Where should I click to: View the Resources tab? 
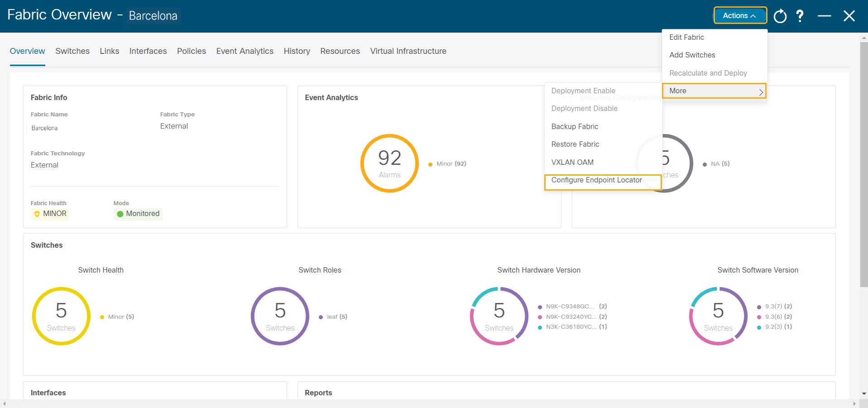[340, 51]
